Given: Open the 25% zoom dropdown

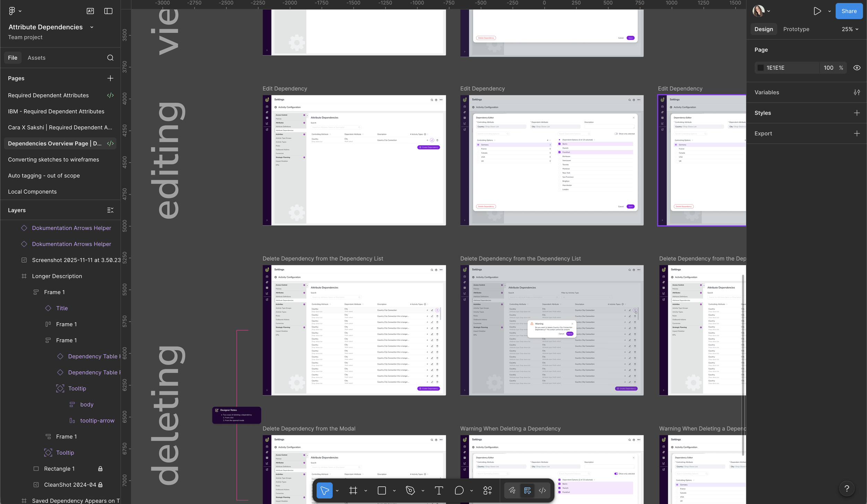Looking at the screenshot, I should pos(850,29).
